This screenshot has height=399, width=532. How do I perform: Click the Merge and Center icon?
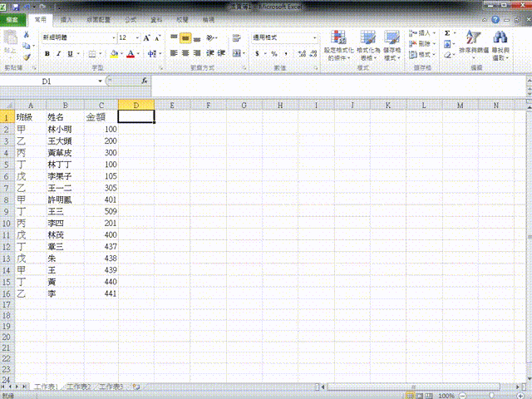point(236,53)
